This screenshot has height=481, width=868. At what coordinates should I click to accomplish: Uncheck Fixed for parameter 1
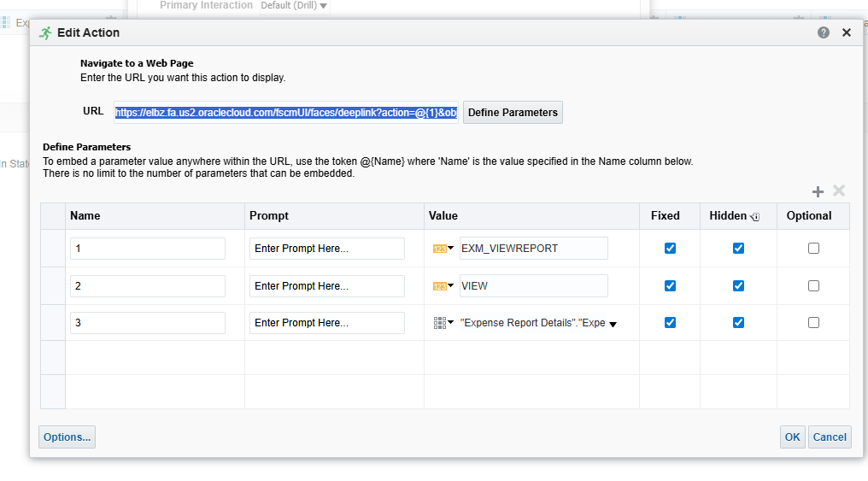[x=670, y=249]
